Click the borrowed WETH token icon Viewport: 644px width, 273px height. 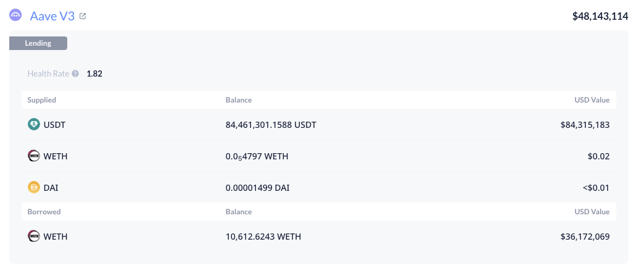coord(34,237)
